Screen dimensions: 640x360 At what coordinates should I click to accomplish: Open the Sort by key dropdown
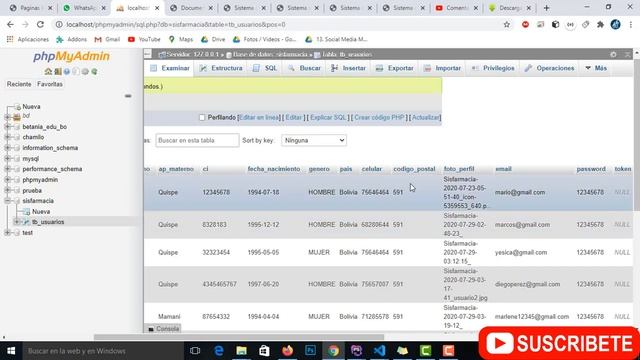click(x=314, y=140)
